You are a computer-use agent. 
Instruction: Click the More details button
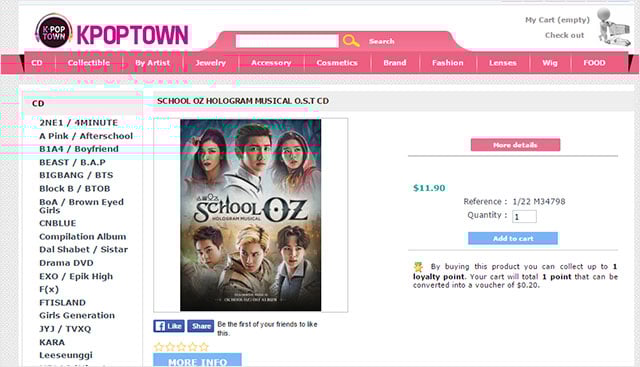[515, 145]
